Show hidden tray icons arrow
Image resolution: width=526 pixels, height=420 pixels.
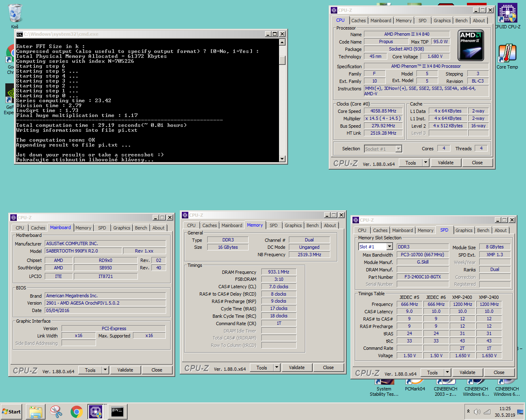pos(468,411)
